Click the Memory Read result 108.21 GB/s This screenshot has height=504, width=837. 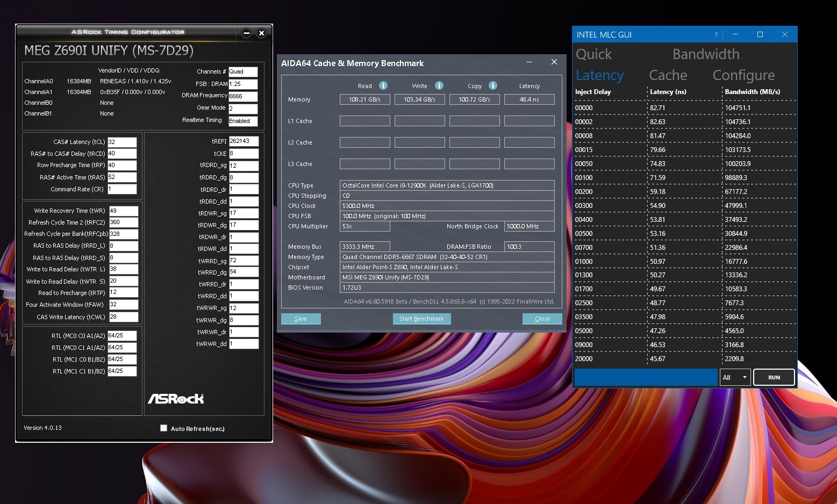point(365,99)
